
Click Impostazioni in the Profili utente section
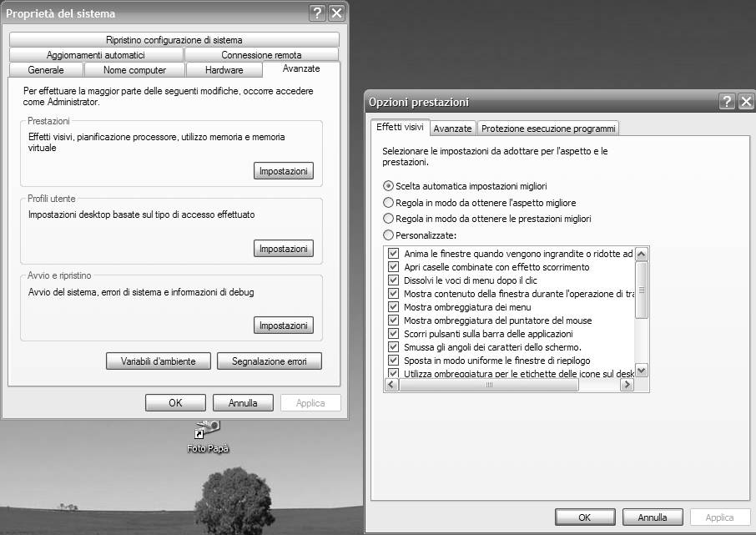284,249
